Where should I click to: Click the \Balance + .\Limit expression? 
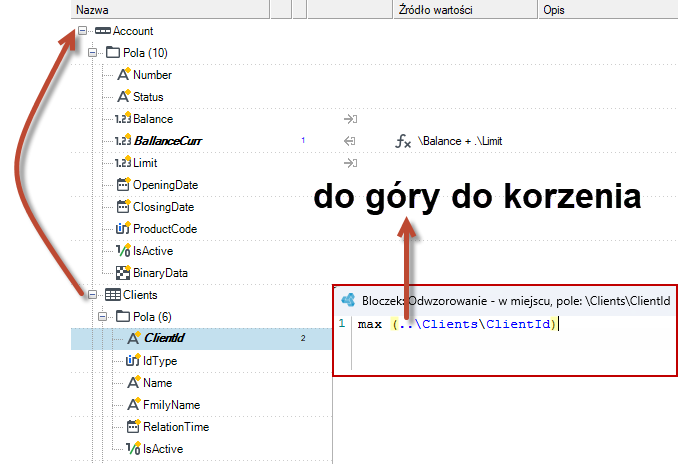click(x=460, y=141)
